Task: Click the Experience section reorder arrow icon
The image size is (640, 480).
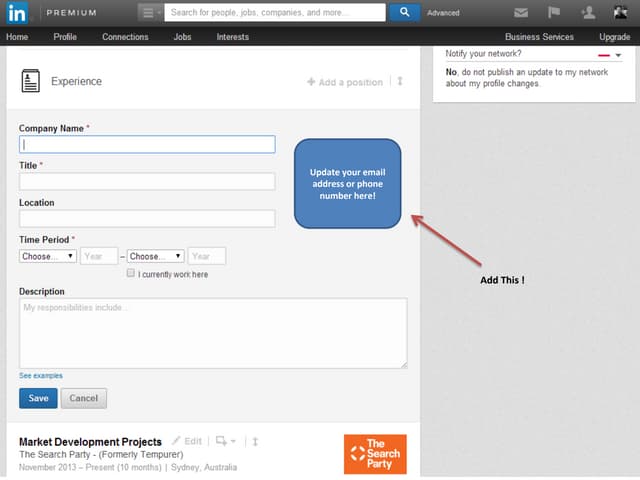Action: 400,82
